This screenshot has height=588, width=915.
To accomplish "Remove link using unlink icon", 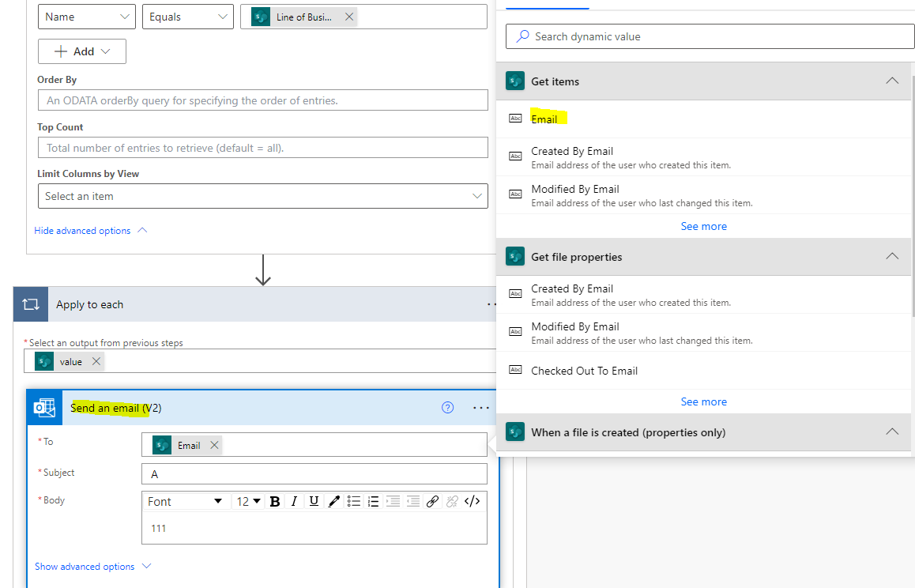I will 452,502.
